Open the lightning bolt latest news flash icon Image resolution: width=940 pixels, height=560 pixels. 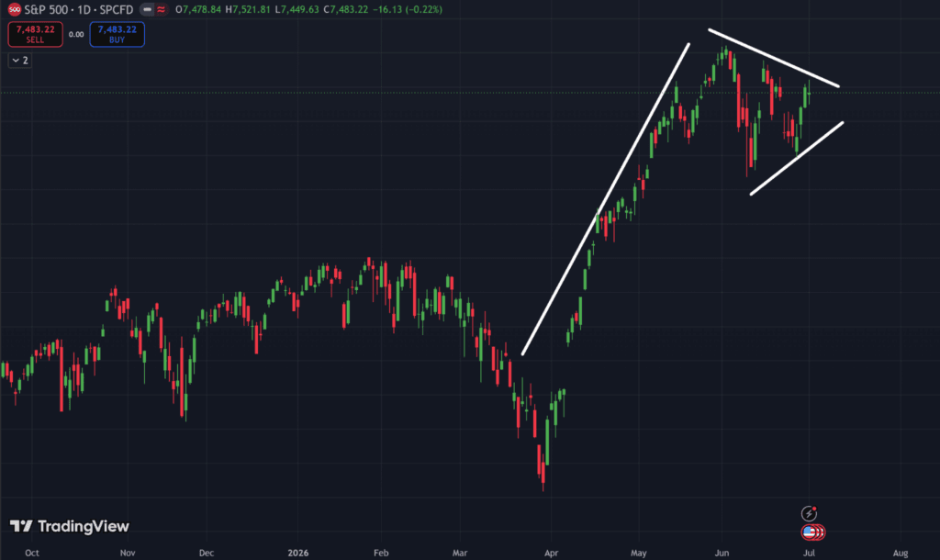point(809,513)
